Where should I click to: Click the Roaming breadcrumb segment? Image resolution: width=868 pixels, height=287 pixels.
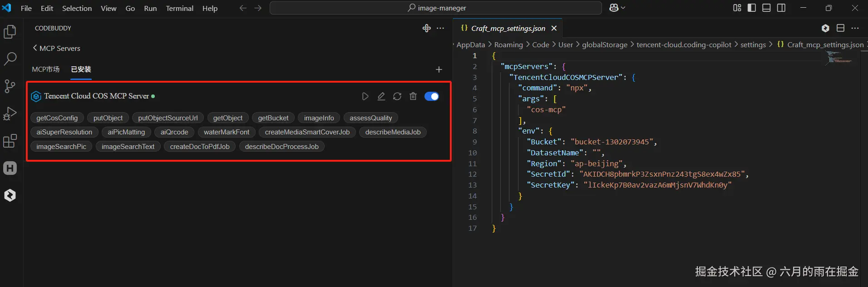(x=508, y=45)
